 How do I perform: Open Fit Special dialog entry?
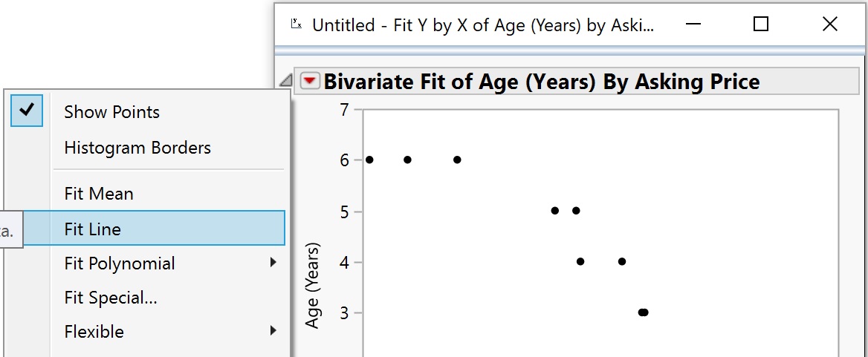click(x=111, y=298)
